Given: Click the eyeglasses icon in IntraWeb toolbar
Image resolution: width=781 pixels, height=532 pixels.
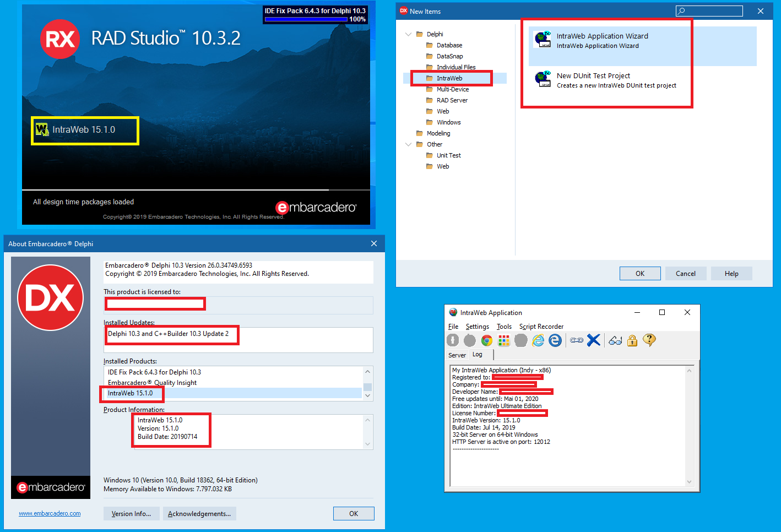Looking at the screenshot, I should pos(615,340).
